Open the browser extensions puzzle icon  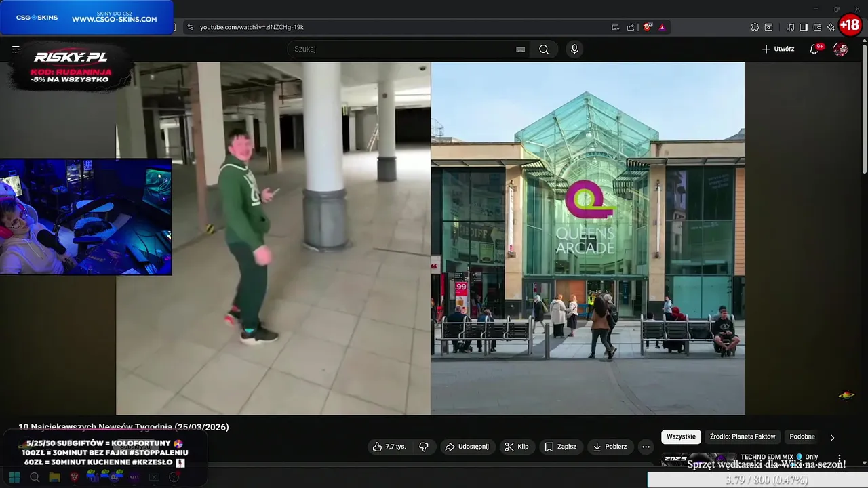coord(755,27)
